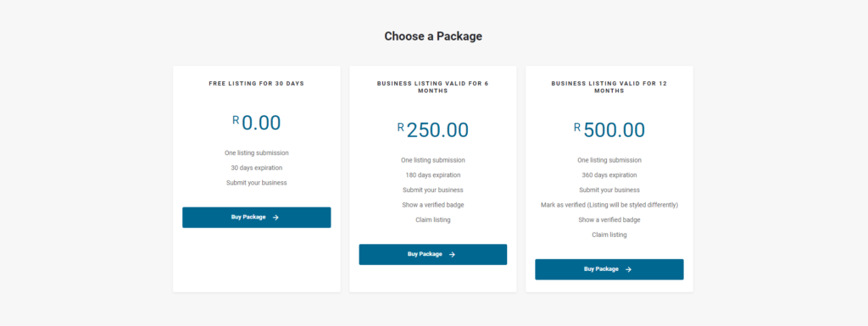
Task: Buy the Free Listing for 30 Days package
Action: pyautogui.click(x=257, y=218)
